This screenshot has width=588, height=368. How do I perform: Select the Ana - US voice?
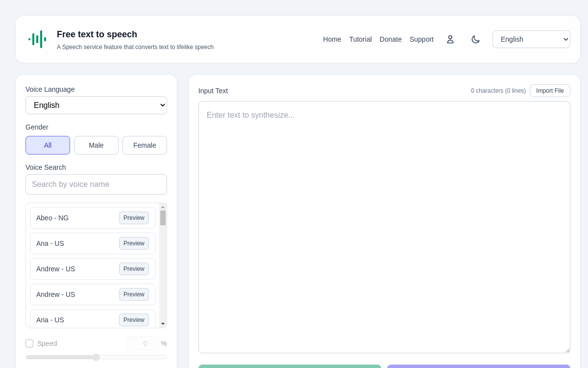click(x=93, y=243)
